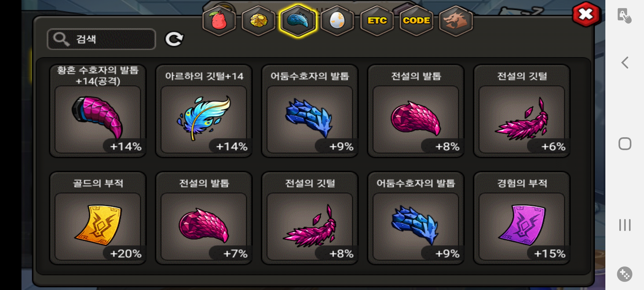Select 황혼 수호자의 발톱 +14 item
644x290 pixels.
[x=98, y=111]
